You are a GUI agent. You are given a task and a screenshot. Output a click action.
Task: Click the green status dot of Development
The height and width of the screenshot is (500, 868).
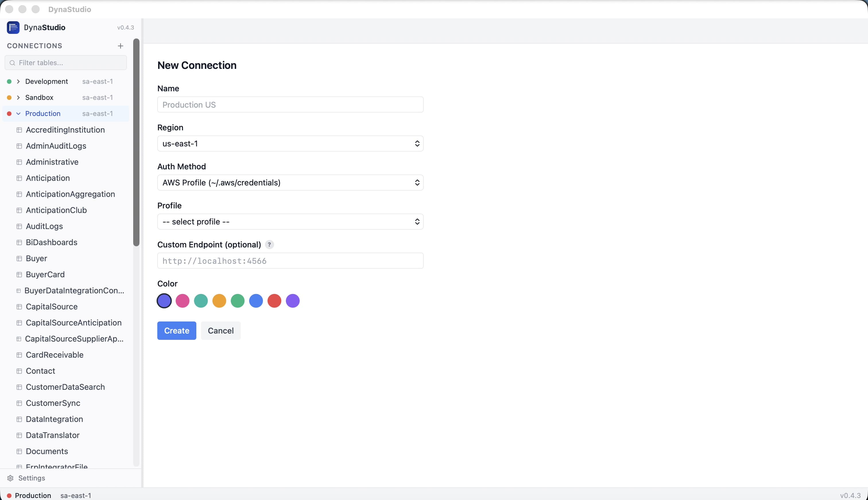(9, 82)
